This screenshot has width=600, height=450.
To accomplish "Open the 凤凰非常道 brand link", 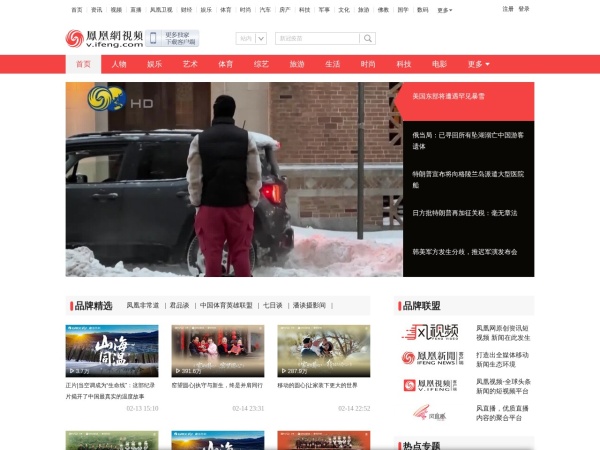I will point(142,305).
